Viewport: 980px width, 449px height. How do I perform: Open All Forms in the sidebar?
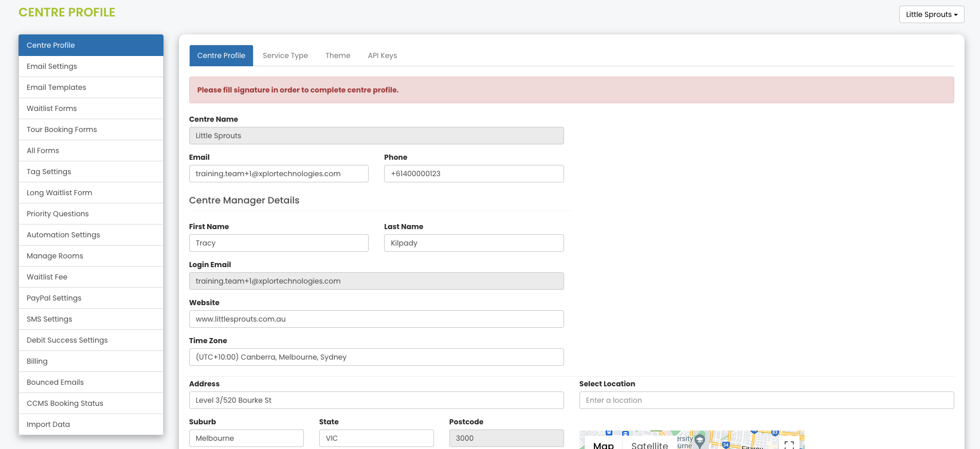[x=91, y=151]
